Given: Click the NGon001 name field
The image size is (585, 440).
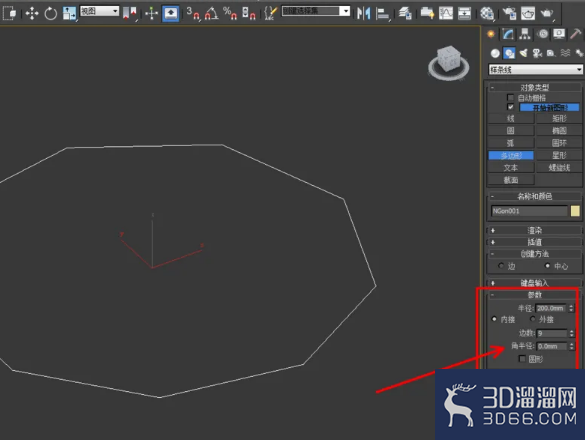Looking at the screenshot, I should (529, 211).
